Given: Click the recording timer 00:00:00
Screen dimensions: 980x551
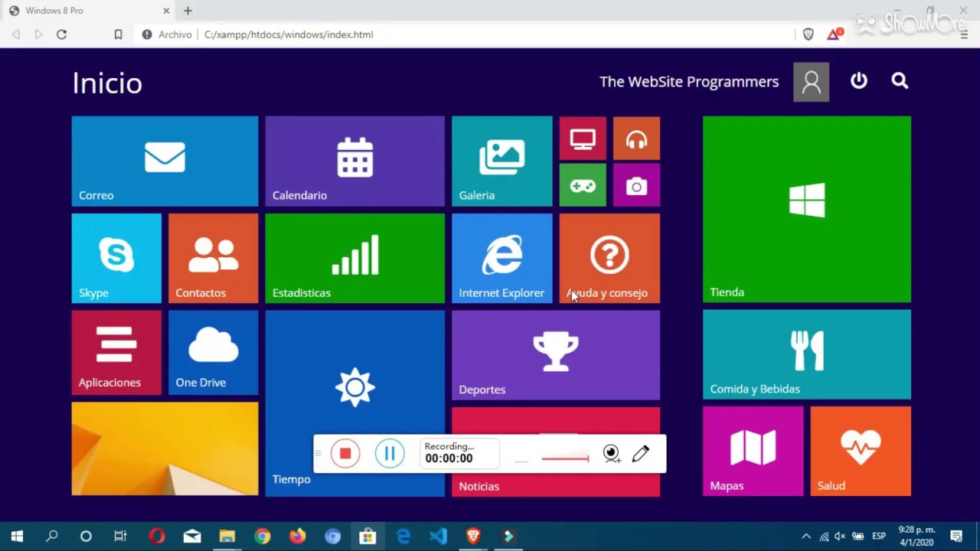Looking at the screenshot, I should coord(449,458).
